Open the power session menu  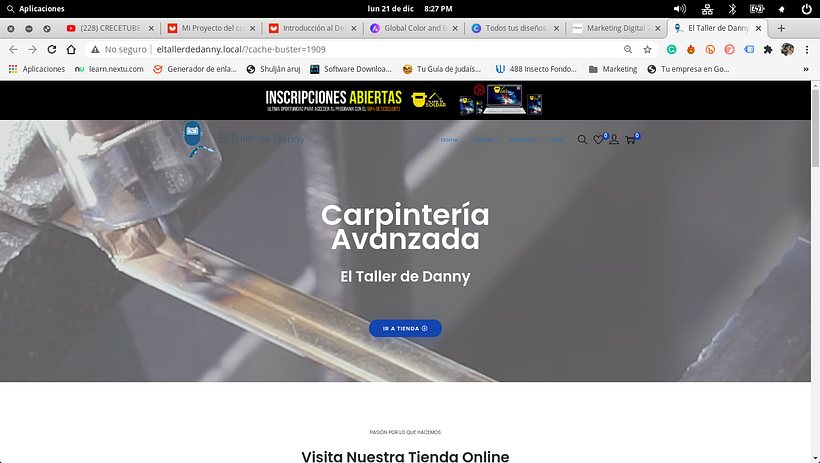807,9
